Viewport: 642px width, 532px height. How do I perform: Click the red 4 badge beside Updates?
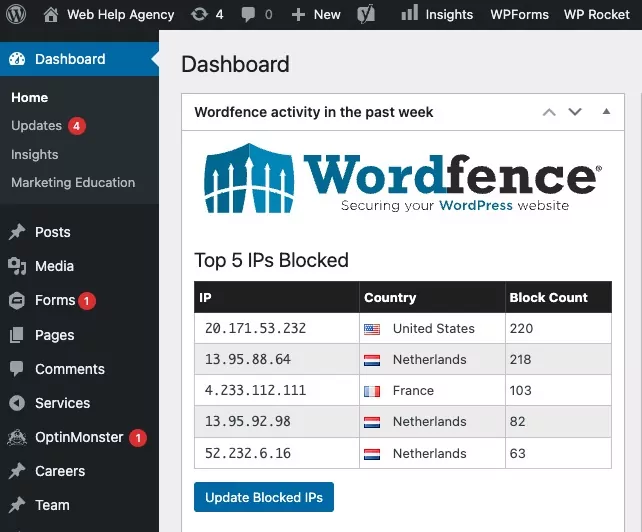[x=77, y=126]
